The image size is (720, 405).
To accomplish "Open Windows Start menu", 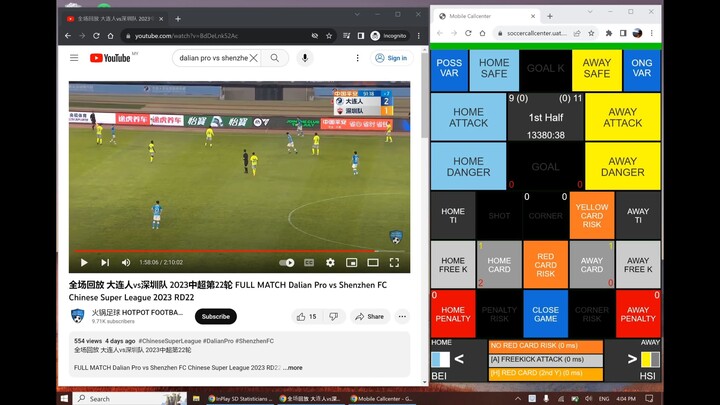I will tap(64, 398).
